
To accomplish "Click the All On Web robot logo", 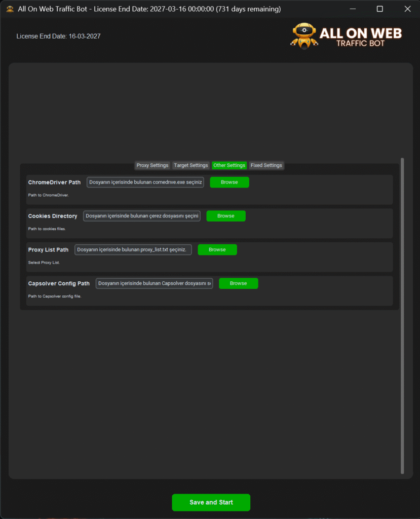I will tap(303, 36).
